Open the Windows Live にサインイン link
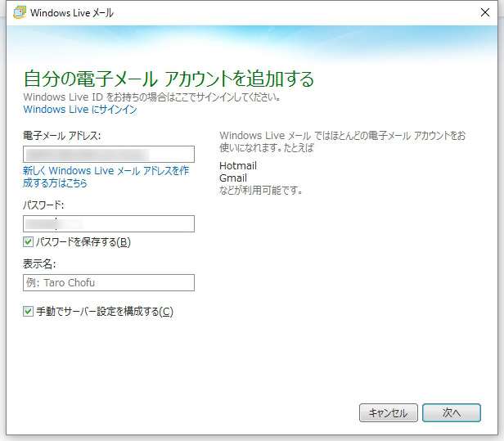This screenshot has width=504, height=441. tap(79, 109)
